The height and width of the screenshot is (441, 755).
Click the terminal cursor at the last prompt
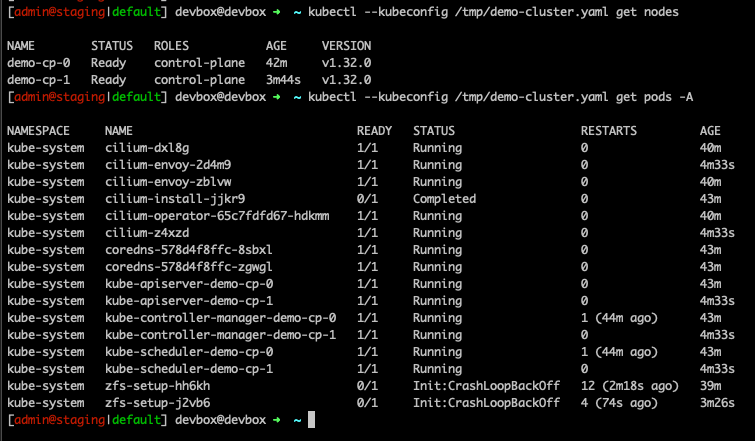point(312,420)
